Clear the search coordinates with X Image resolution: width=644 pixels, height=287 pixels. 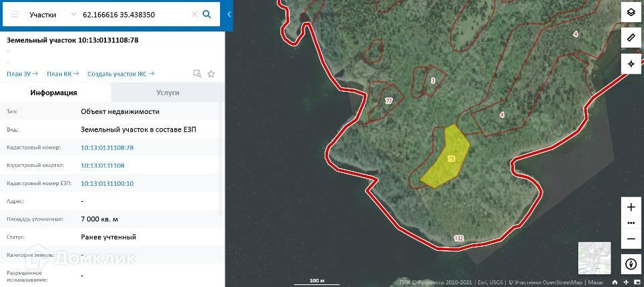click(195, 14)
